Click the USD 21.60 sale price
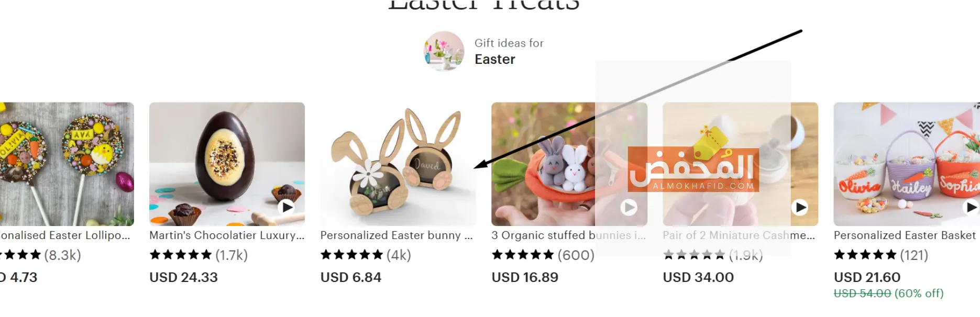 coord(867,277)
